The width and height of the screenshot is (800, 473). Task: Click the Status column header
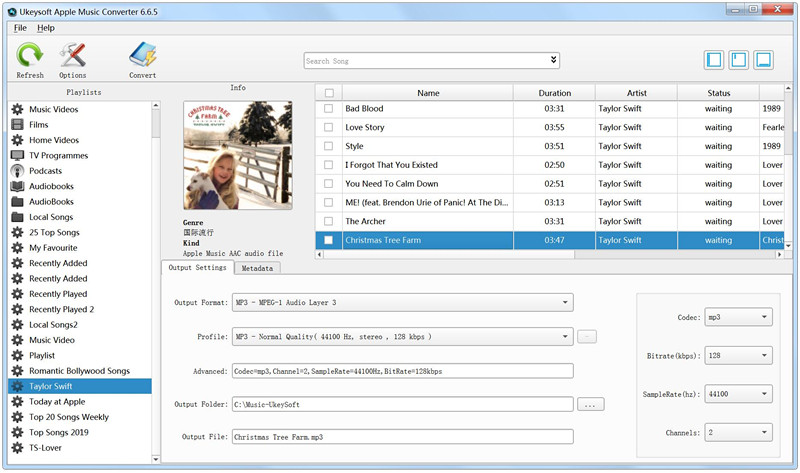(718, 93)
